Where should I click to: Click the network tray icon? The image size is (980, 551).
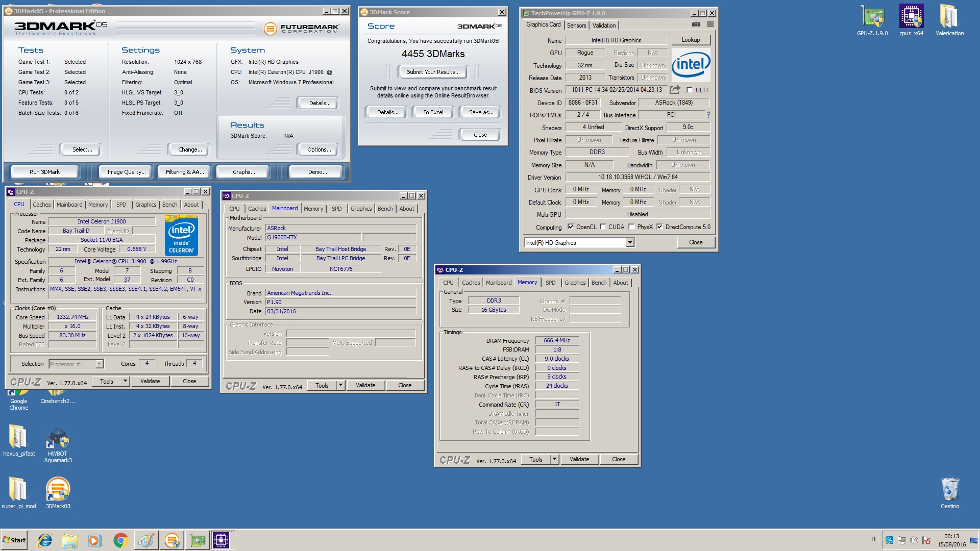point(901,540)
